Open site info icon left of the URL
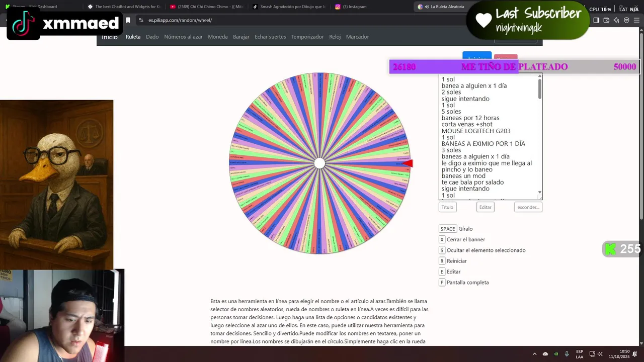The width and height of the screenshot is (644, 362). tap(141, 20)
